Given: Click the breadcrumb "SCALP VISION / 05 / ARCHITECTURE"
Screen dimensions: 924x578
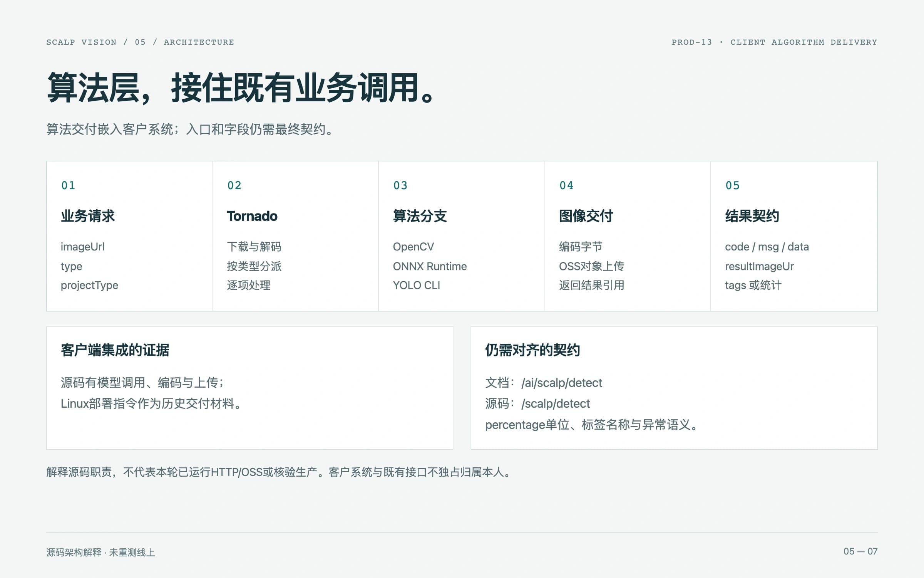Looking at the screenshot, I should coord(140,42).
